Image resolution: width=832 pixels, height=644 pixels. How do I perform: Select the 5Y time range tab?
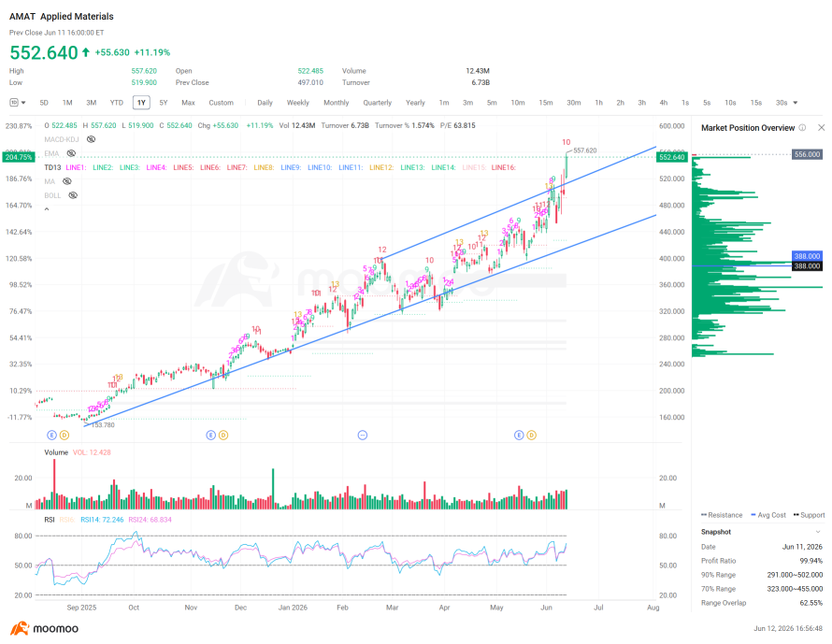164,103
